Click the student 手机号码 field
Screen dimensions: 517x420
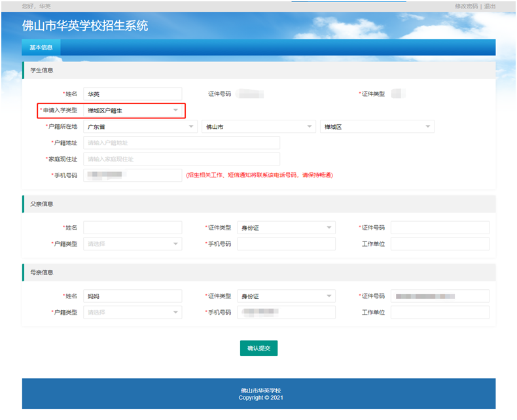[132, 175]
